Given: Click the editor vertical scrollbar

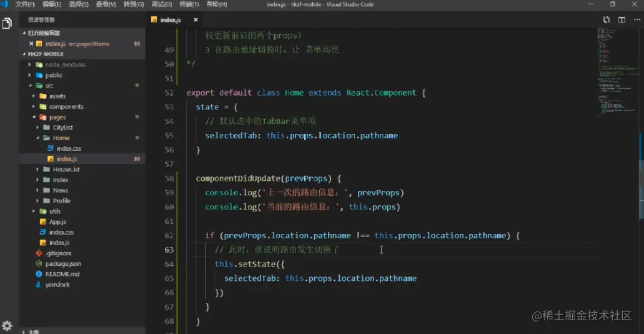Looking at the screenshot, I should (642, 180).
